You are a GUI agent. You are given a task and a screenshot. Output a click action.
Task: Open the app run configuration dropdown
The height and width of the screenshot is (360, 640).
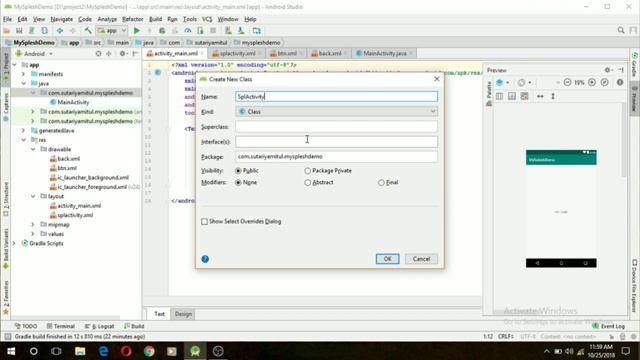point(112,31)
